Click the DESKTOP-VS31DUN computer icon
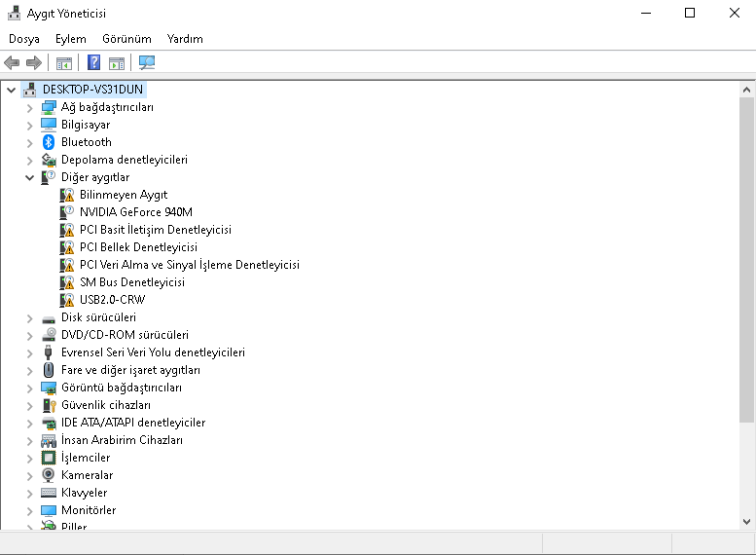 tap(30, 90)
